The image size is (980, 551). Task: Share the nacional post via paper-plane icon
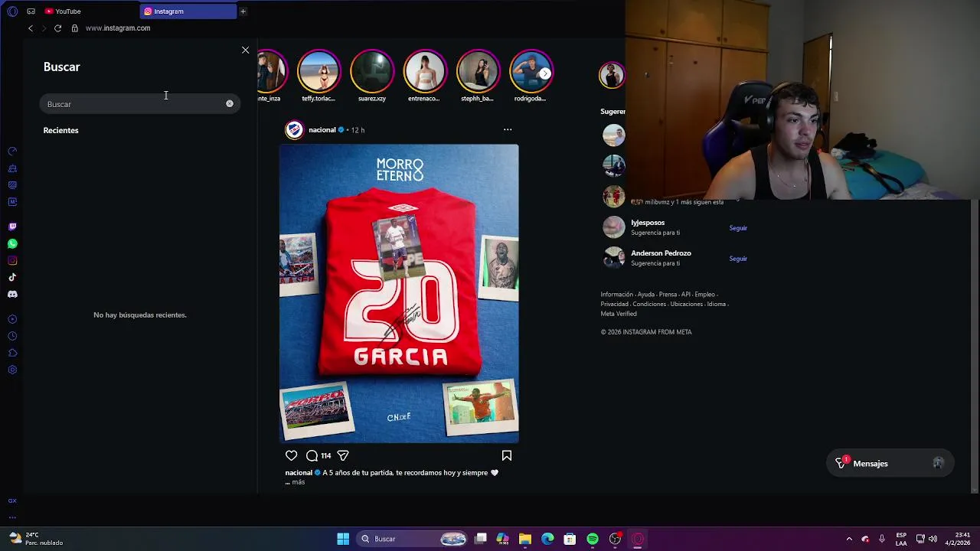(343, 455)
